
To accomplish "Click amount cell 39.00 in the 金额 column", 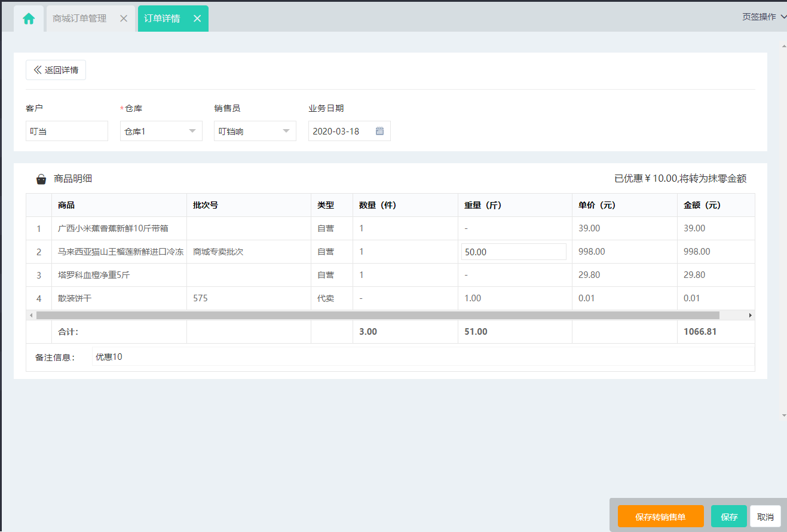I will click(716, 228).
